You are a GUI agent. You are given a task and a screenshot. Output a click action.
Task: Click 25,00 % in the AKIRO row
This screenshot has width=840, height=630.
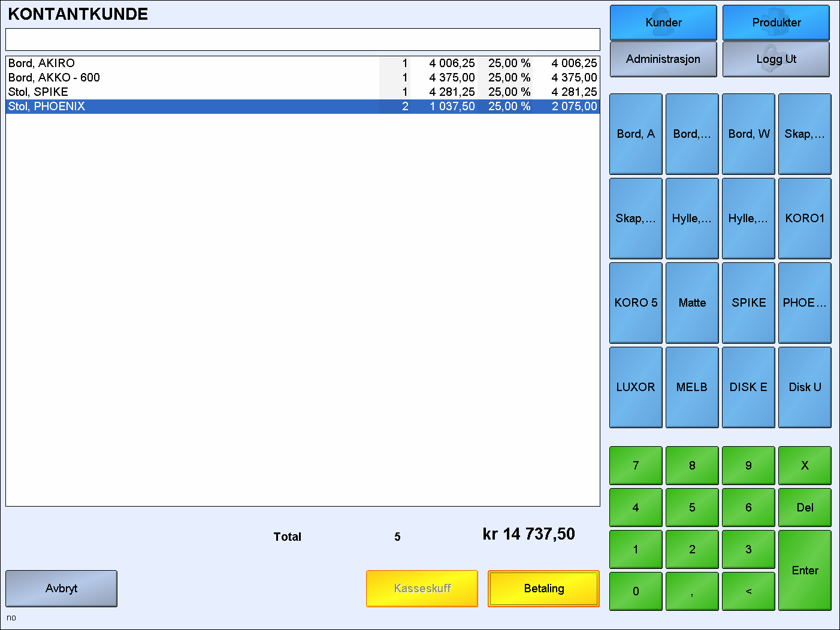point(509,63)
